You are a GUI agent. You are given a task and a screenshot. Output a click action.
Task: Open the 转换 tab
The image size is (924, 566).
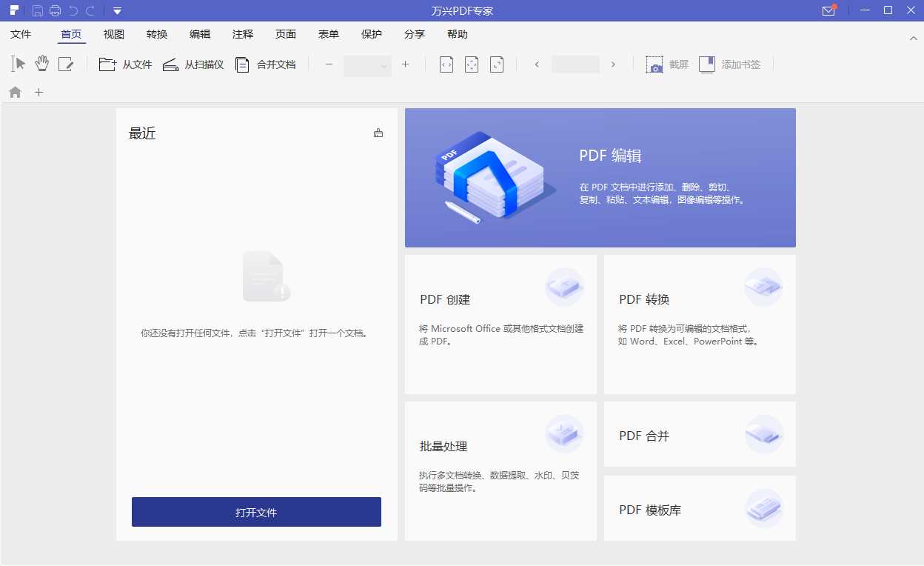point(157,34)
